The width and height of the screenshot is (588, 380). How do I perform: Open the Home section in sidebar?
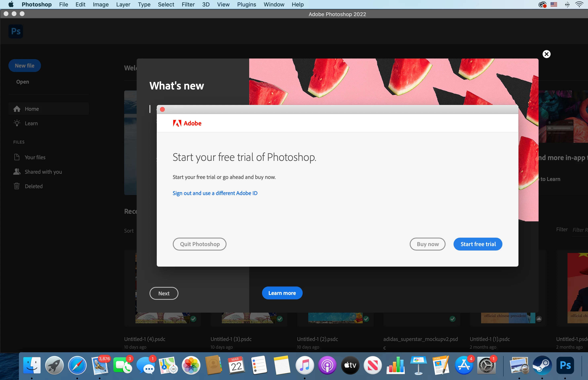tap(32, 109)
